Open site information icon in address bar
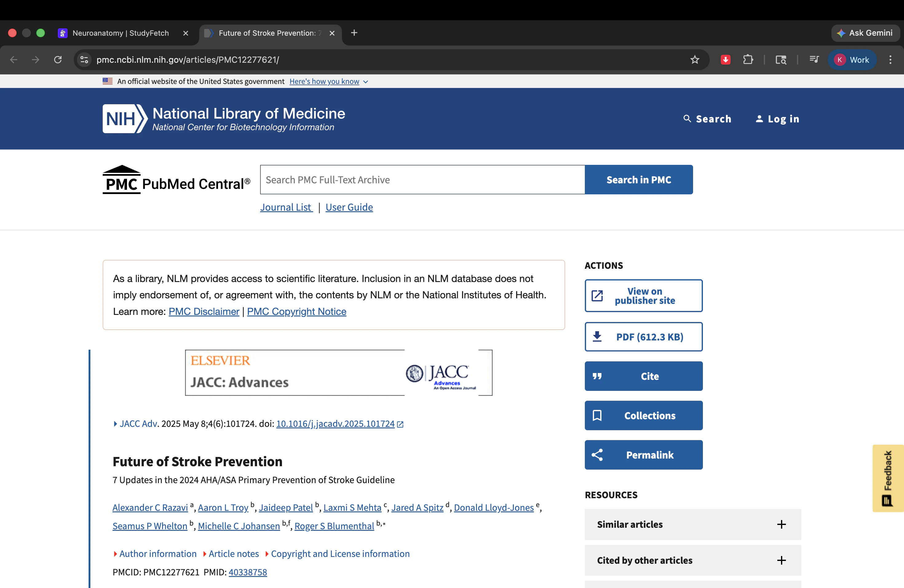 [x=84, y=60]
